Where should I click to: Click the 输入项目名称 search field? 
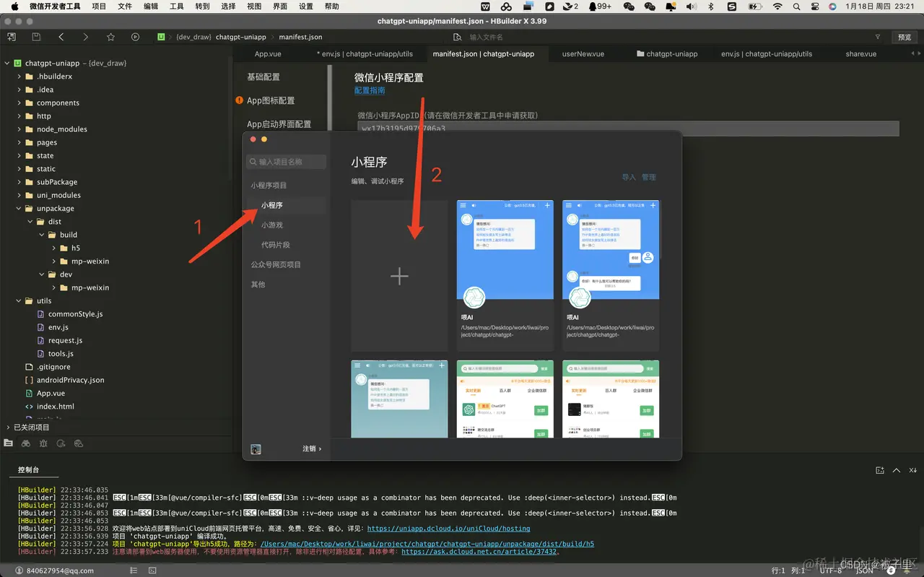pyautogui.click(x=287, y=162)
